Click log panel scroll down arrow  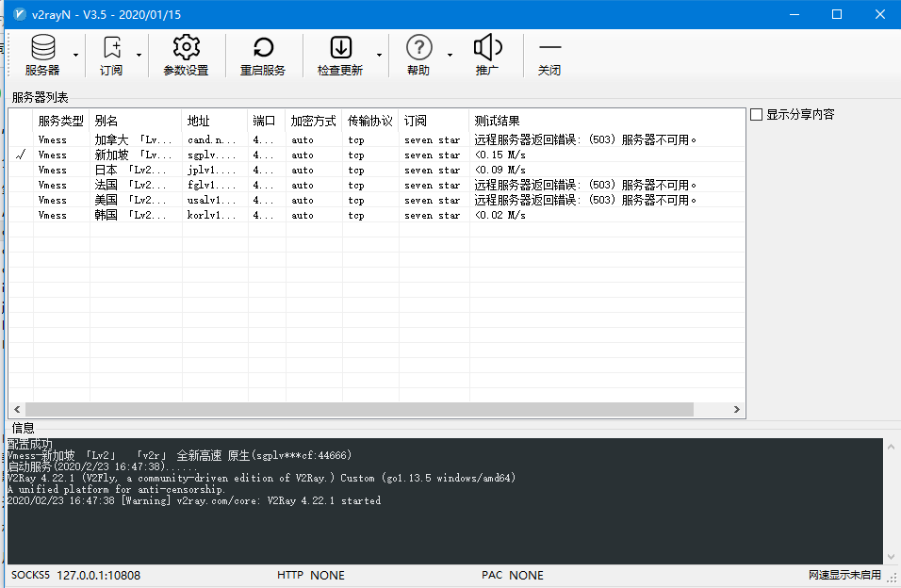[891, 556]
